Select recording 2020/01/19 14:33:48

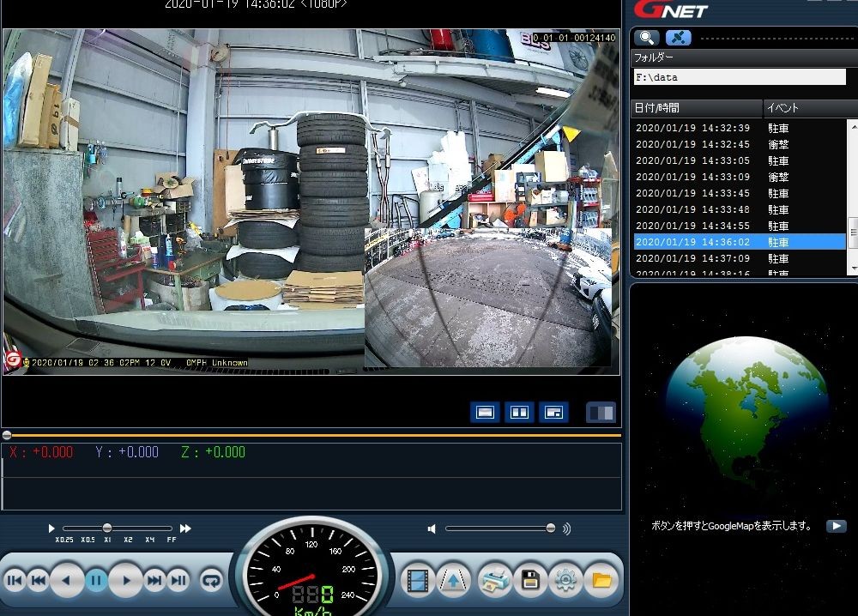click(x=740, y=209)
